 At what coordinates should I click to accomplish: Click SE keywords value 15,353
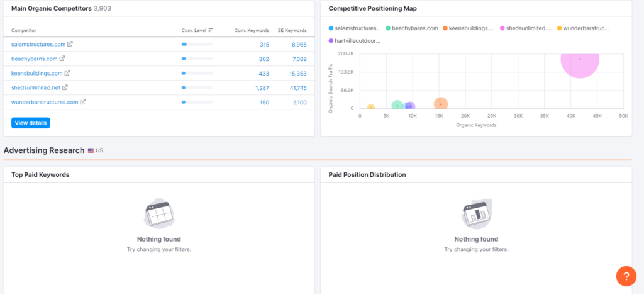point(297,74)
